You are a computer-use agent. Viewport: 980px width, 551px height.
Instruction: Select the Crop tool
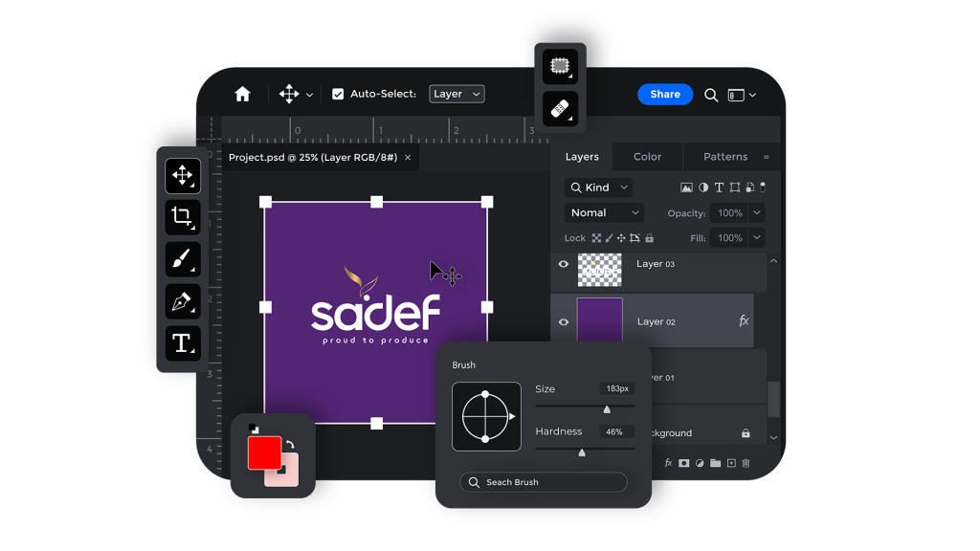pyautogui.click(x=183, y=217)
